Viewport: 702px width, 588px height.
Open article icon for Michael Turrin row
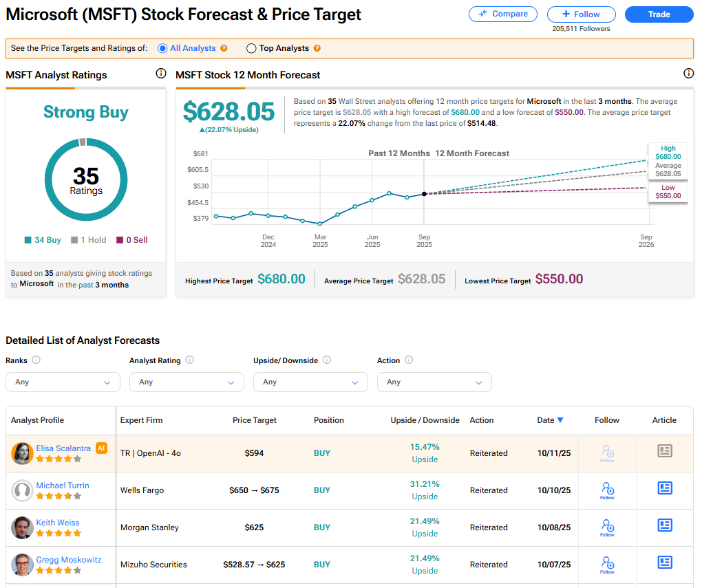pyautogui.click(x=664, y=488)
